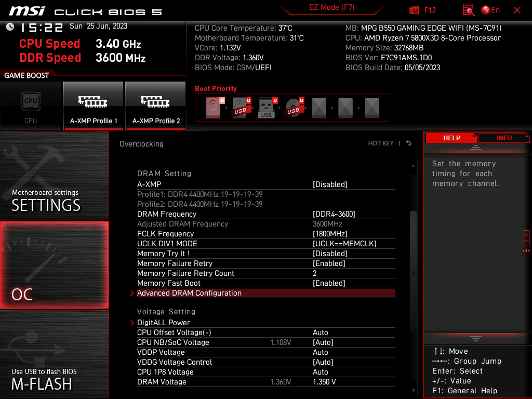Click the last empty boot priority slot
The height and width of the screenshot is (399, 532).
(x=372, y=108)
